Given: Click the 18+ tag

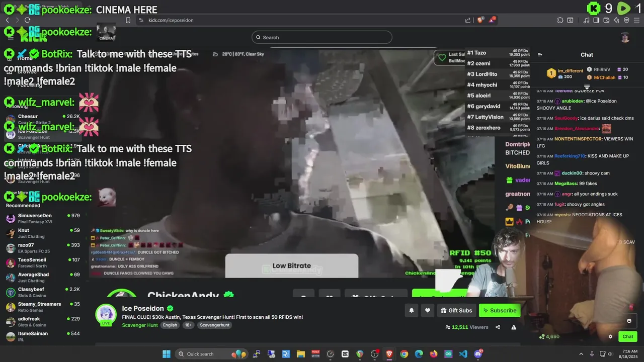Looking at the screenshot, I should tap(188, 325).
